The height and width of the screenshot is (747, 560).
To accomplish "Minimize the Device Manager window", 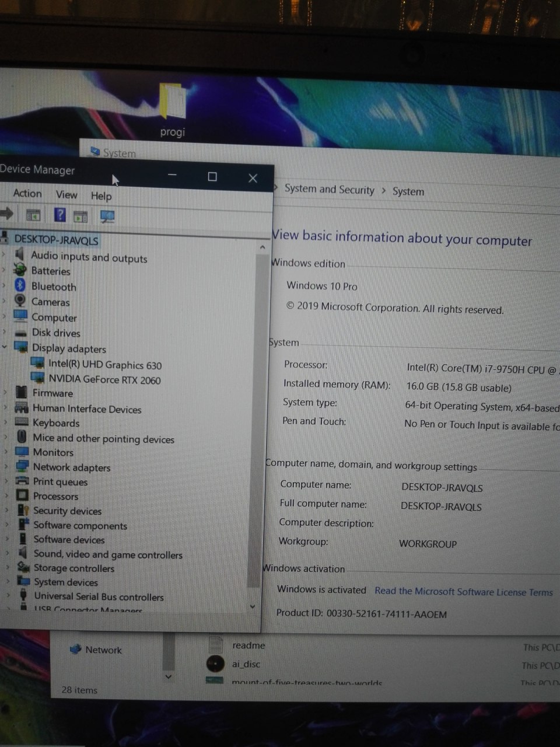I will 172,175.
